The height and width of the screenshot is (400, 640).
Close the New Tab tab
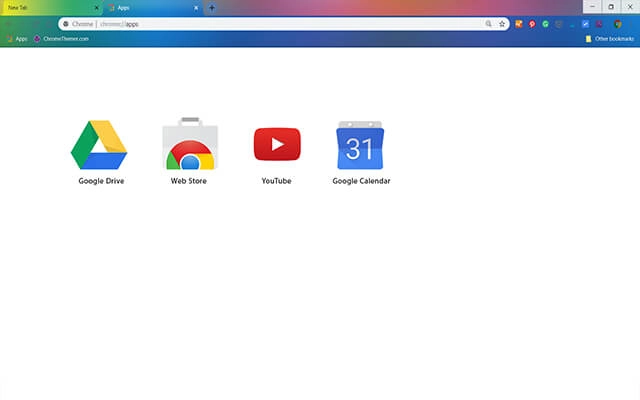pyautogui.click(x=97, y=8)
